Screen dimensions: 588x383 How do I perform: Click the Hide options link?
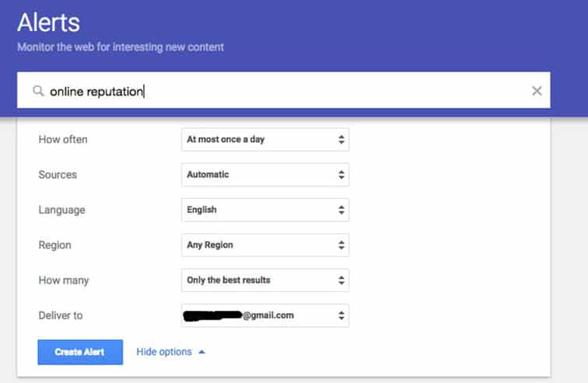pyautogui.click(x=164, y=352)
